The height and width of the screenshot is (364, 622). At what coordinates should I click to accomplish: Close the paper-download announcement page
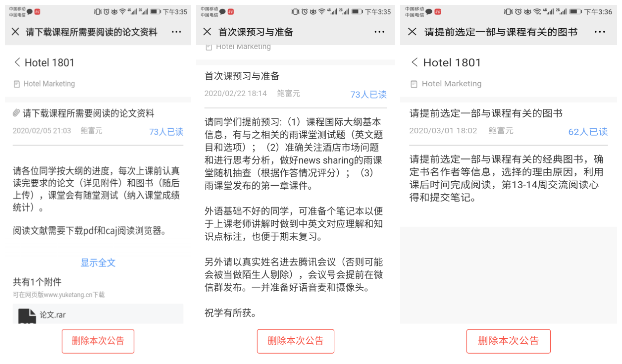[15, 32]
